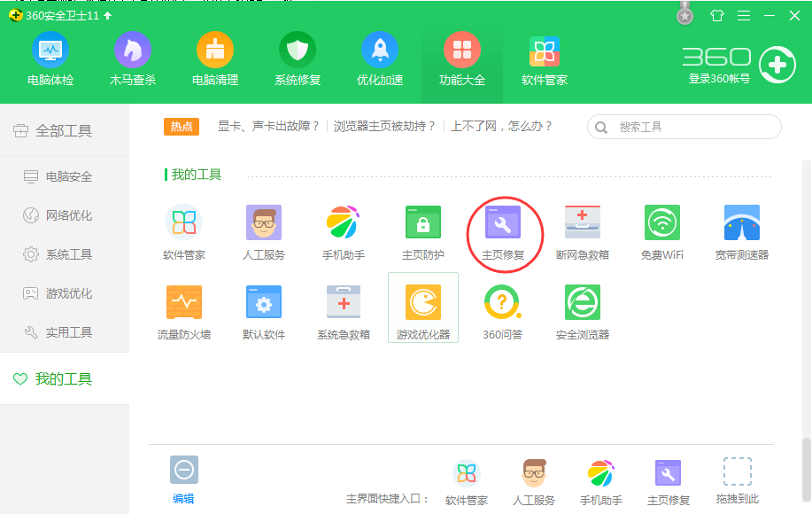Select the 宽带测速器 bandwidth speed test tool
Screen dimensions: 812x514
(x=741, y=232)
